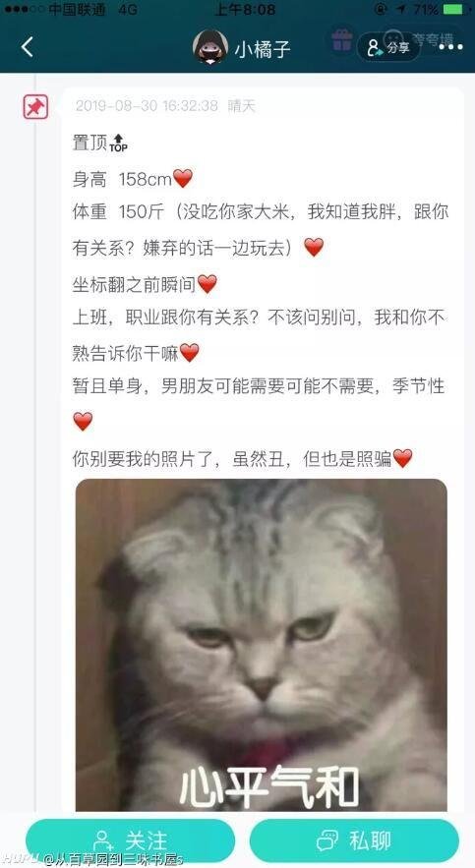Click the share person icon
The height and width of the screenshot is (868, 475).
pos(375,47)
